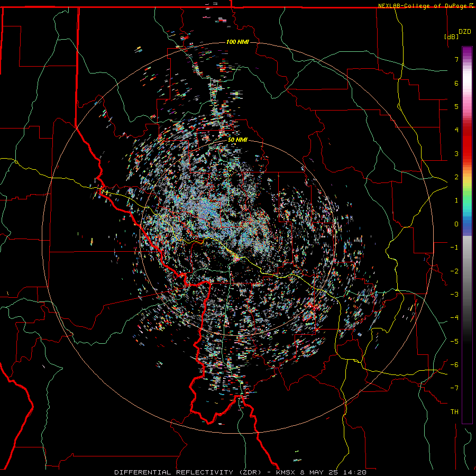
Task: Click the -4 dB scale label
Action: coord(454,318)
